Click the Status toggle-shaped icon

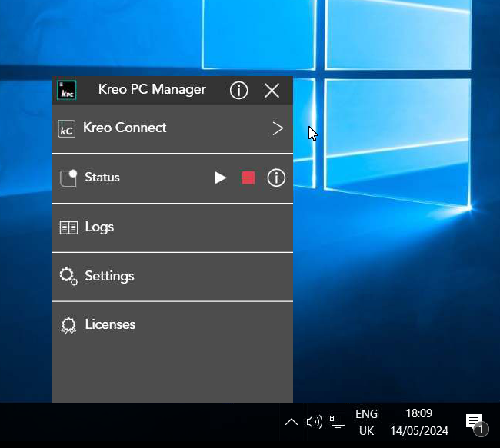click(x=68, y=178)
